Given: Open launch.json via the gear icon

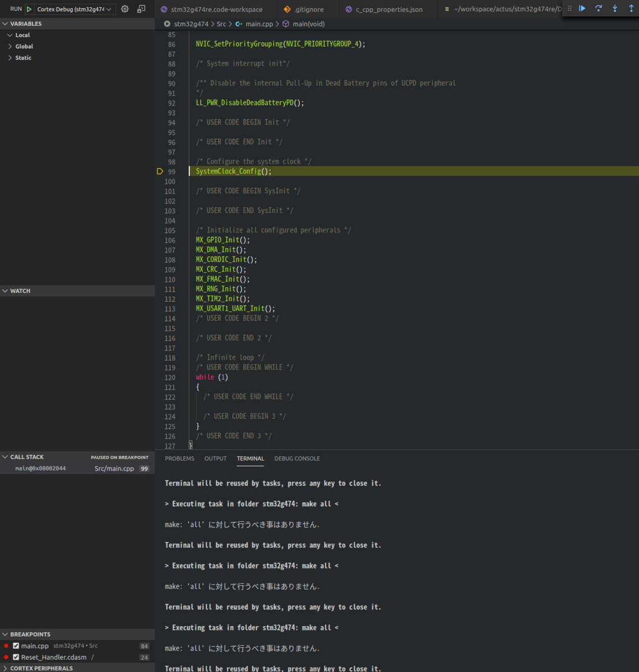Looking at the screenshot, I should (125, 9).
